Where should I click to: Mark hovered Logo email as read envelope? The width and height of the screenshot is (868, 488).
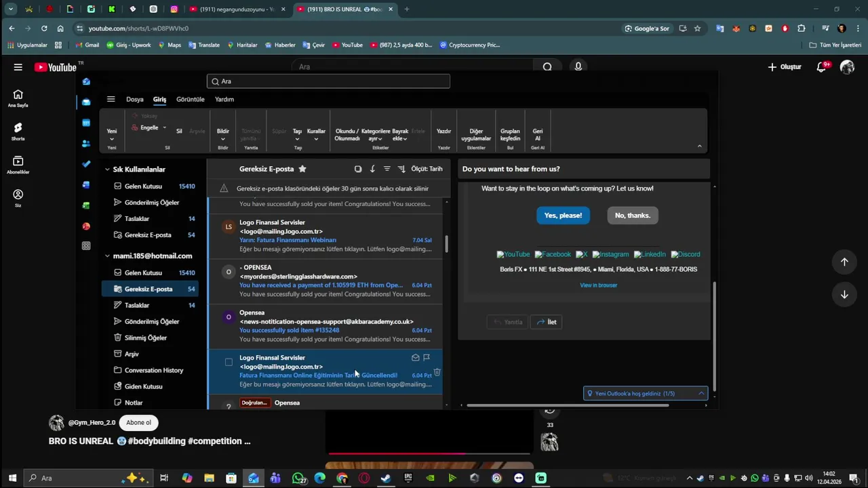[x=416, y=357]
